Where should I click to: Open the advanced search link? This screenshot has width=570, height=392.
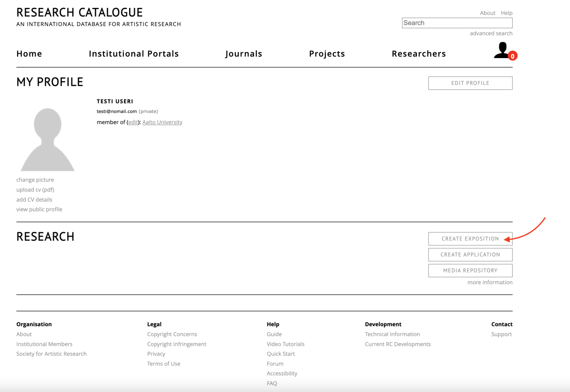coord(491,33)
